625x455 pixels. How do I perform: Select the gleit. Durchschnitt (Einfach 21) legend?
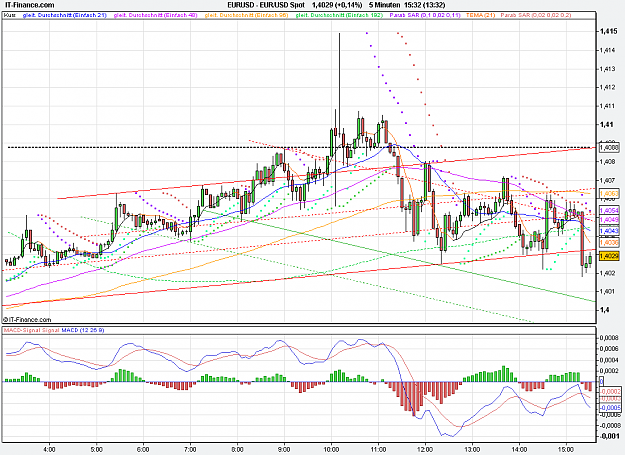[x=65, y=15]
